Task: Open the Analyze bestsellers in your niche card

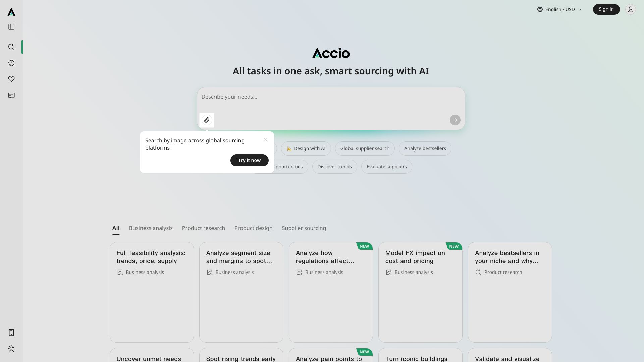Action: point(509,292)
